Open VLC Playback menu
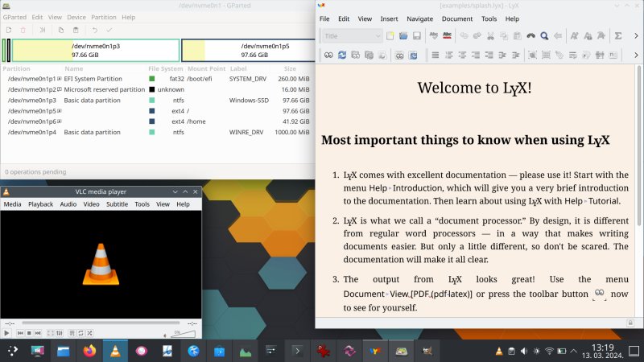Screen dimensions: 644x362 point(41,204)
